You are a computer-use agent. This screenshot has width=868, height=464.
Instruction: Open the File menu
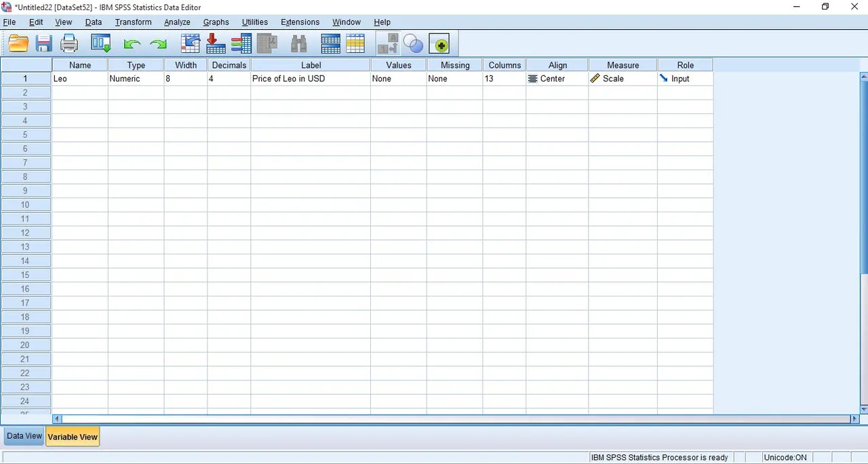(x=9, y=22)
